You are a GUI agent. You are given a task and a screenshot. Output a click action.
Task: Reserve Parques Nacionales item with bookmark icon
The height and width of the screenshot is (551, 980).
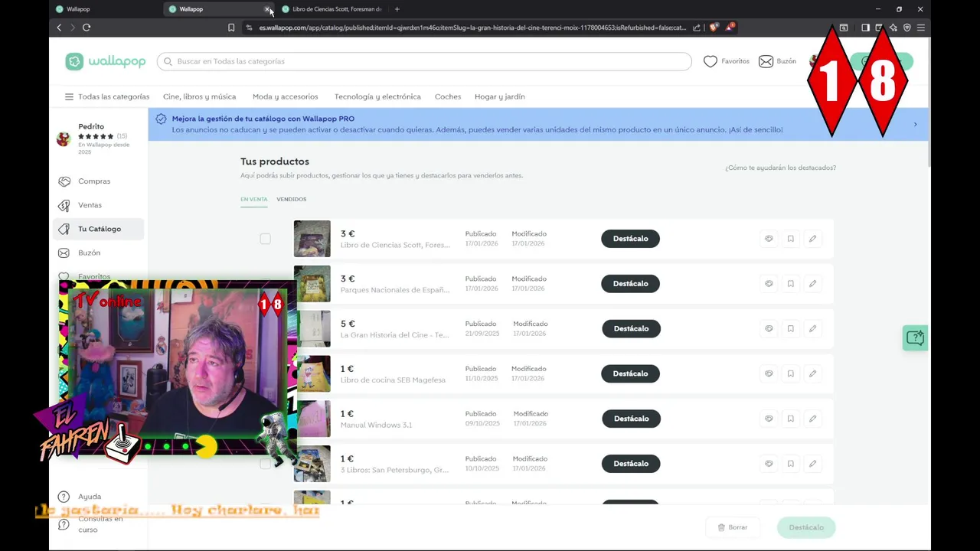tap(791, 284)
